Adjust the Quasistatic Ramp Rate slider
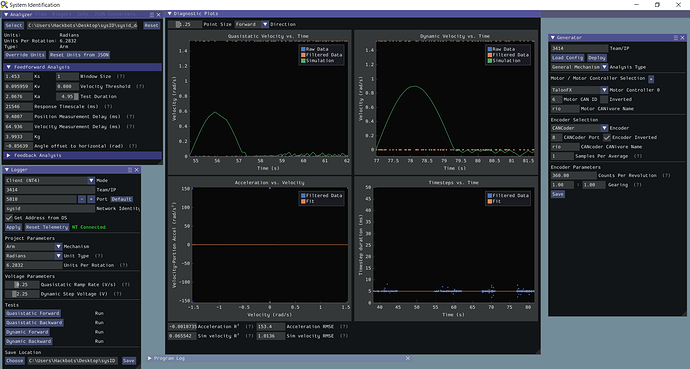Image resolution: width=690 pixels, height=369 pixels. click(22, 285)
